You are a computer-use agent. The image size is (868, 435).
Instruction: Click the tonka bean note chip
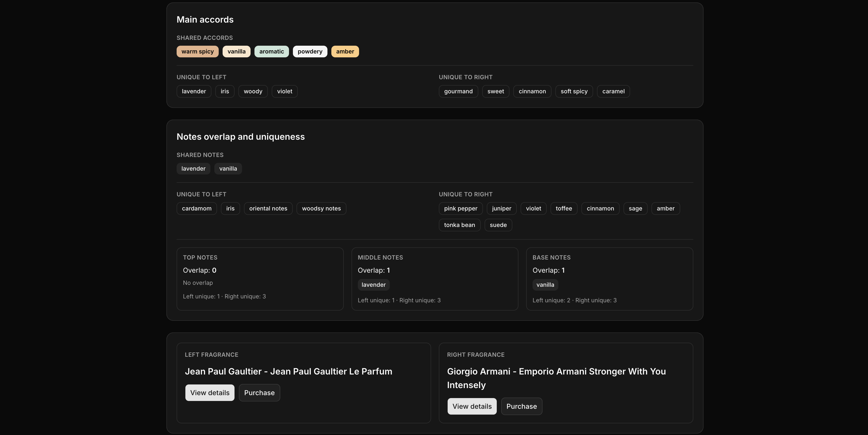pos(459,225)
